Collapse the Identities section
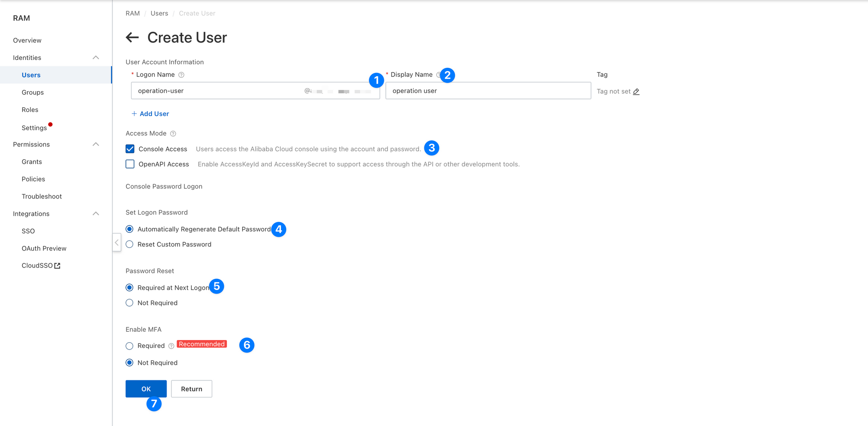Image resolution: width=868 pixels, height=426 pixels. click(x=96, y=58)
